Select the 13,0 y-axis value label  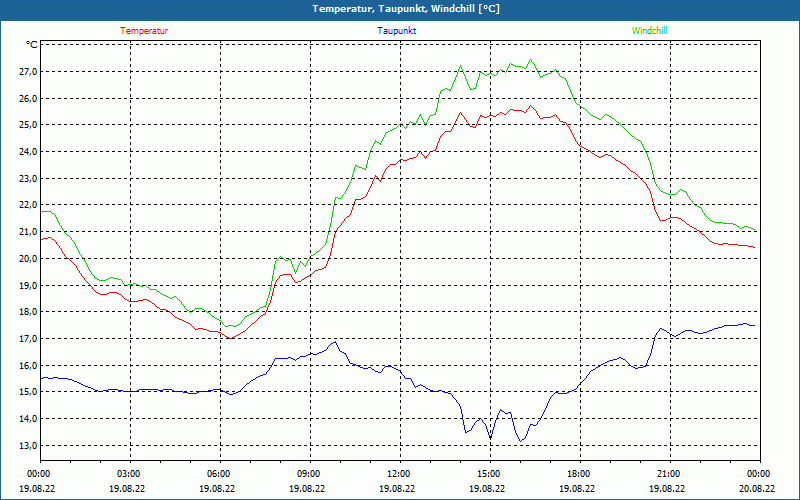click(x=25, y=446)
